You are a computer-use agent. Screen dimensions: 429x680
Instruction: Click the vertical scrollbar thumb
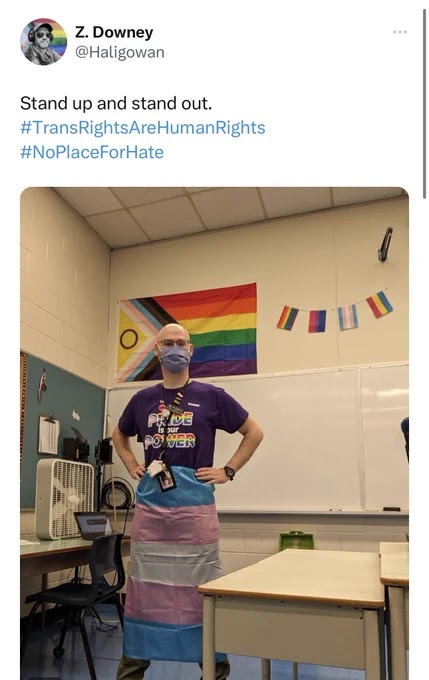425,104
